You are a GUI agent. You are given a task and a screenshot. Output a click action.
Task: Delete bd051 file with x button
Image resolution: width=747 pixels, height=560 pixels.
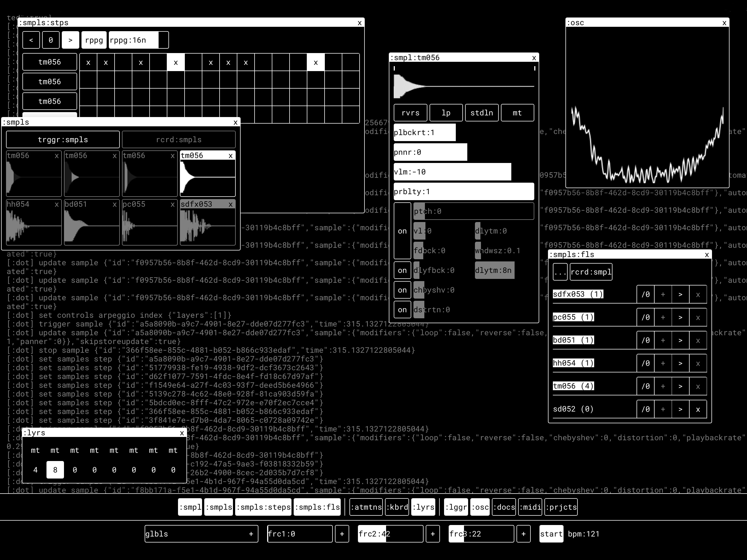[698, 340]
